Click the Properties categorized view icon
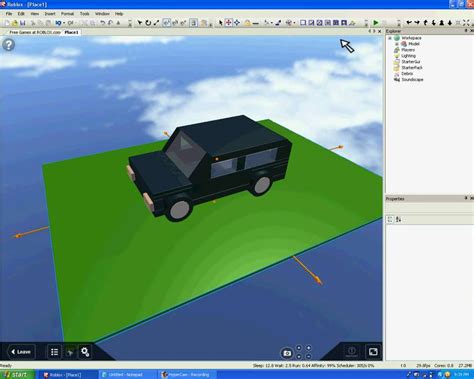 click(390, 219)
